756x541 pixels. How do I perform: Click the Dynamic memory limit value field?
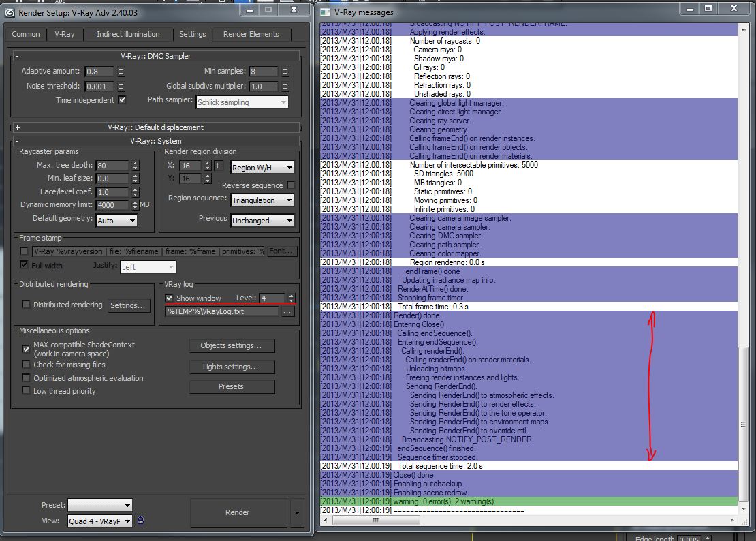(x=113, y=205)
